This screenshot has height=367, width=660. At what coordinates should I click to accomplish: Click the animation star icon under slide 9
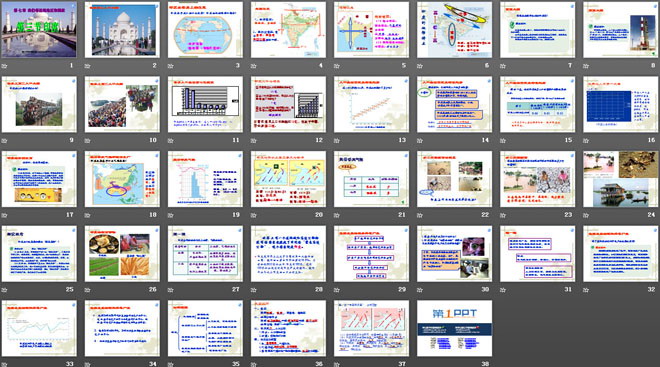tap(5, 140)
